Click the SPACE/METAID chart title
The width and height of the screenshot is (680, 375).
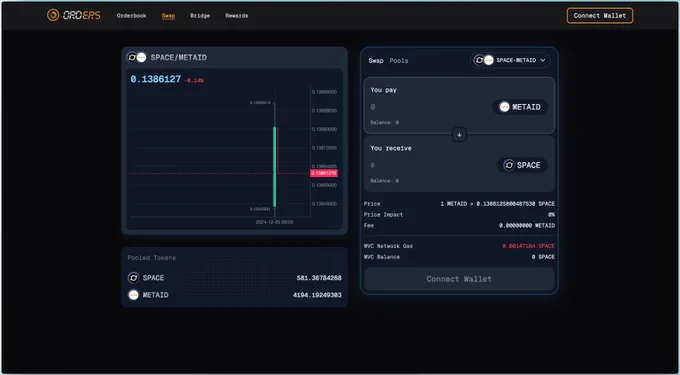[179, 57]
